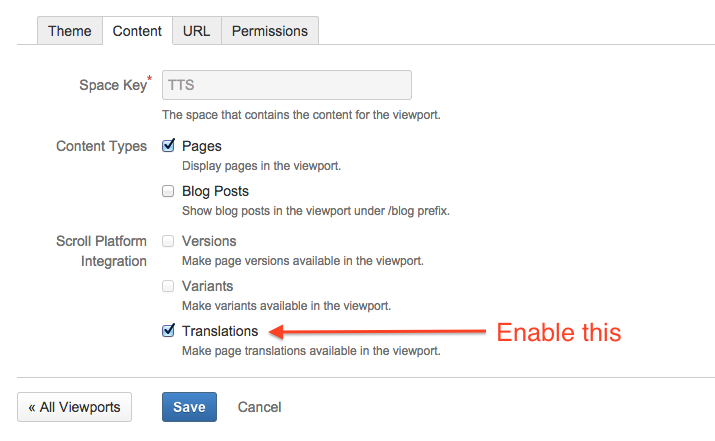Open the URL tab

pyautogui.click(x=196, y=31)
